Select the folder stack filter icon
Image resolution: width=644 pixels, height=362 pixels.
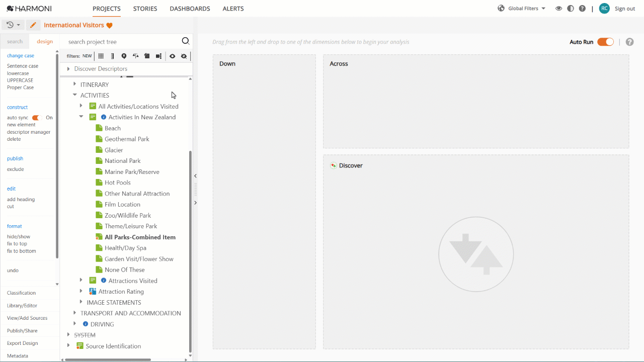point(147,56)
